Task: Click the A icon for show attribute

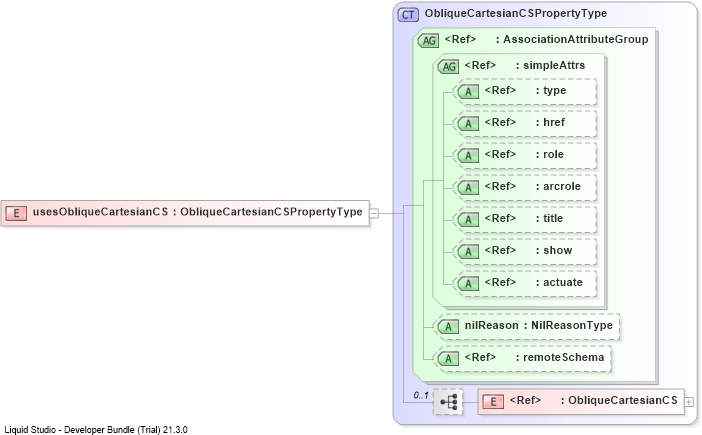Action: (x=468, y=252)
